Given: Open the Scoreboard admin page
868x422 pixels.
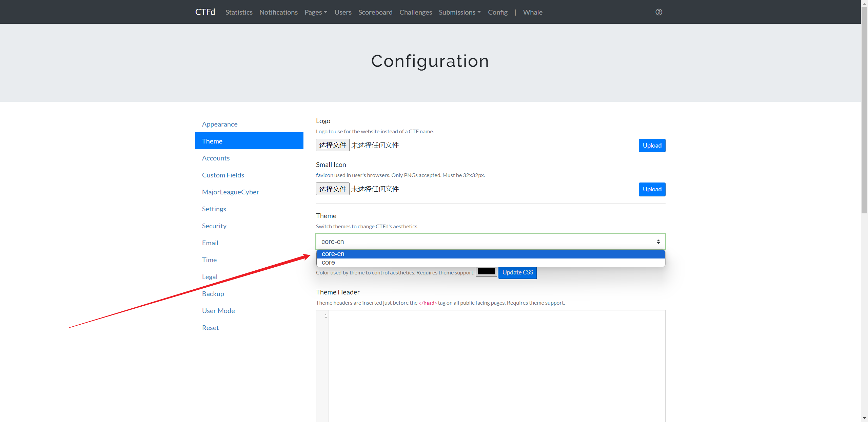Looking at the screenshot, I should (x=375, y=12).
